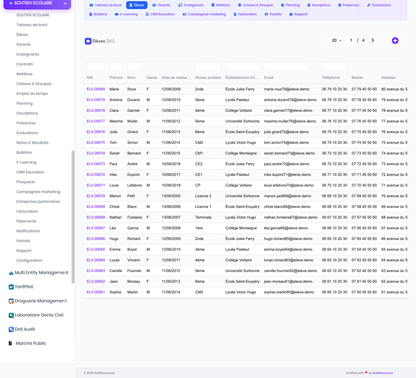Click the Bulletins tab icon
This screenshot has width=416, height=378.
(x=90, y=14)
